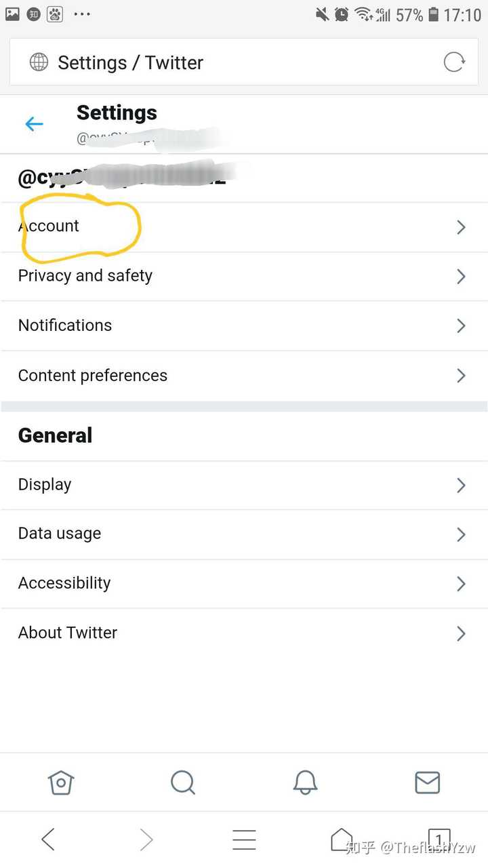Screen dimensions: 488x868
Task: Tap the blue back arrow in Settings header
Action: (34, 124)
